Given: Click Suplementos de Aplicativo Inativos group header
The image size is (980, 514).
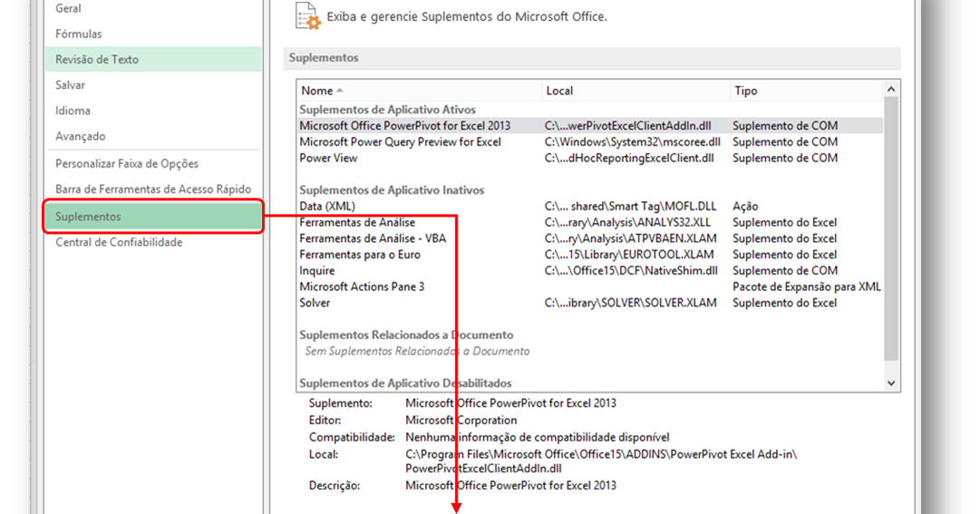Looking at the screenshot, I should click(x=392, y=190).
